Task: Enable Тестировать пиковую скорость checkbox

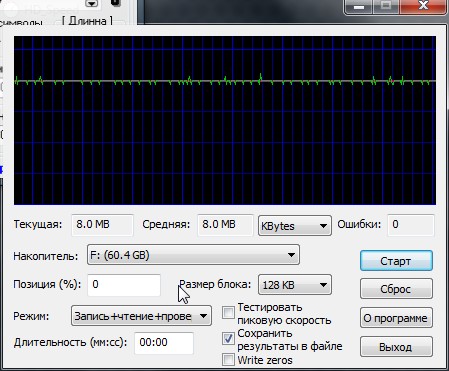Action: click(x=228, y=313)
